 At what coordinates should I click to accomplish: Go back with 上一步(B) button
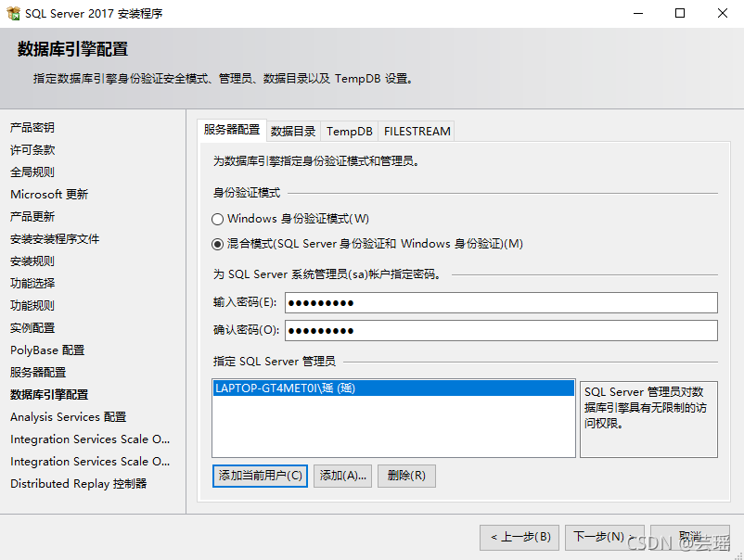(520, 537)
